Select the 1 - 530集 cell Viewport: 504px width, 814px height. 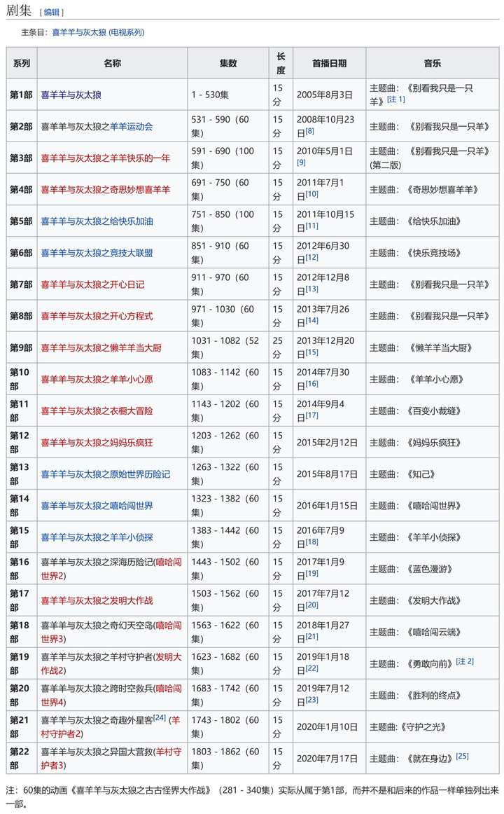click(x=228, y=95)
